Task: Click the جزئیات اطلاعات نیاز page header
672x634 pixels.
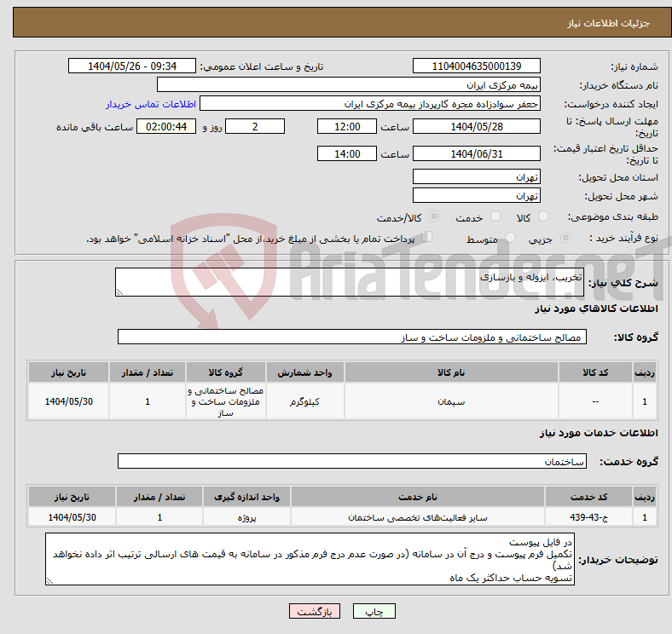Action: point(608,23)
